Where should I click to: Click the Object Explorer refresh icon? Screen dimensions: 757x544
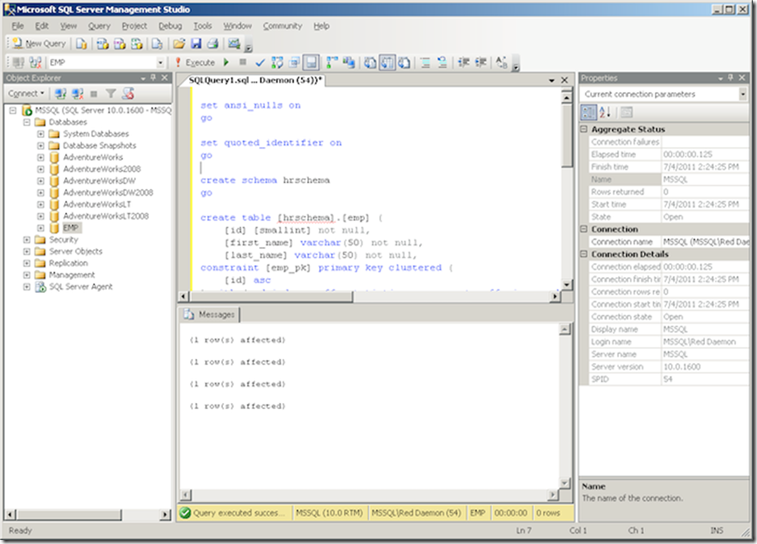pyautogui.click(x=128, y=93)
